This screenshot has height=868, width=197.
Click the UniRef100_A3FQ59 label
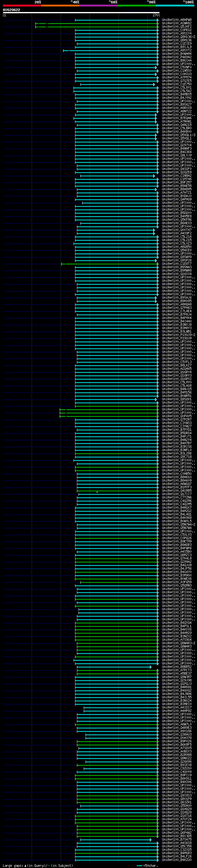point(176,582)
